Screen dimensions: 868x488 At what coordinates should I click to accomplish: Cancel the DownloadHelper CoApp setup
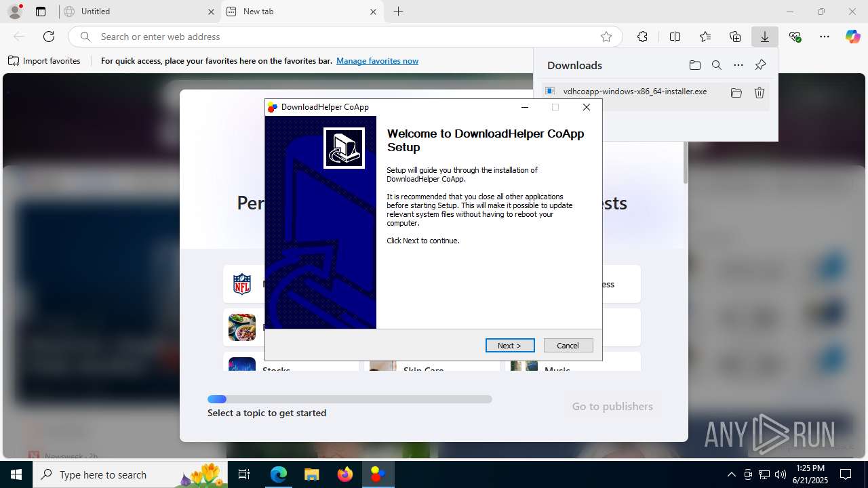coord(568,346)
